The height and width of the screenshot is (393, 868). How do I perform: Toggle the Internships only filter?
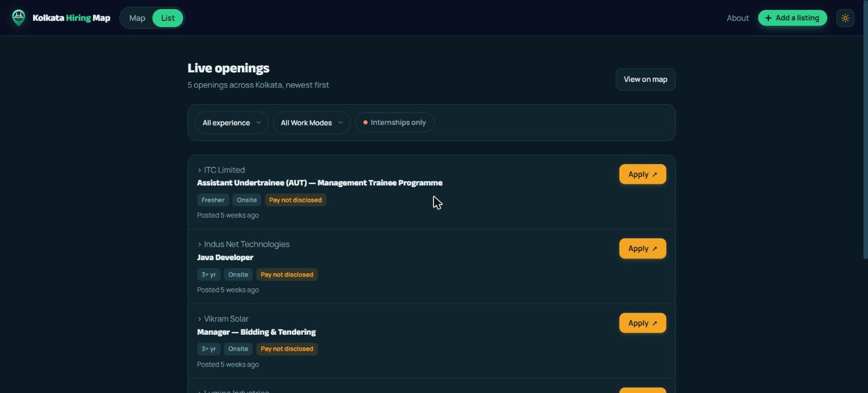coord(395,123)
